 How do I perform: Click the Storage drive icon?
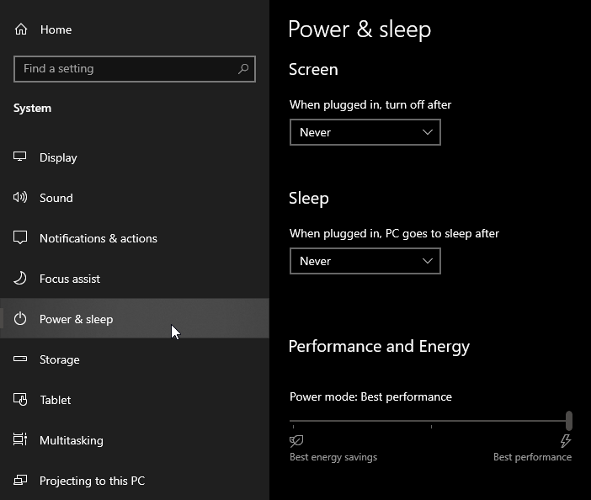click(20, 359)
